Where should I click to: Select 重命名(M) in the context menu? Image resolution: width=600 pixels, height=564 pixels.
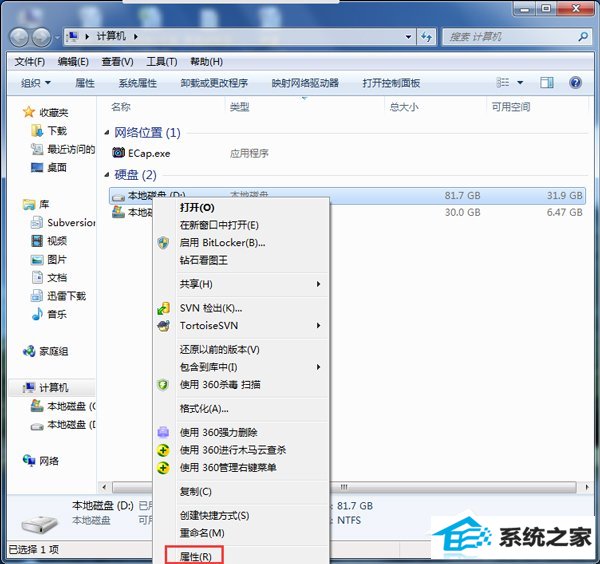202,533
